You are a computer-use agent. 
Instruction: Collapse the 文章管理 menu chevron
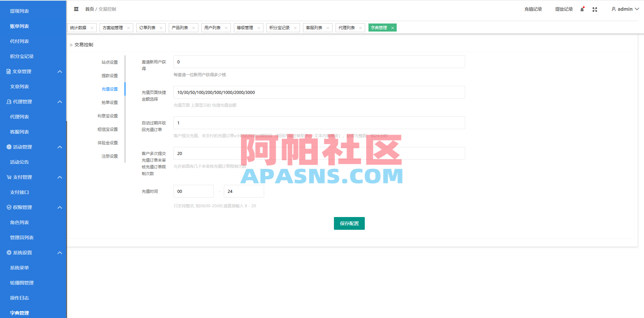pyautogui.click(x=60, y=71)
